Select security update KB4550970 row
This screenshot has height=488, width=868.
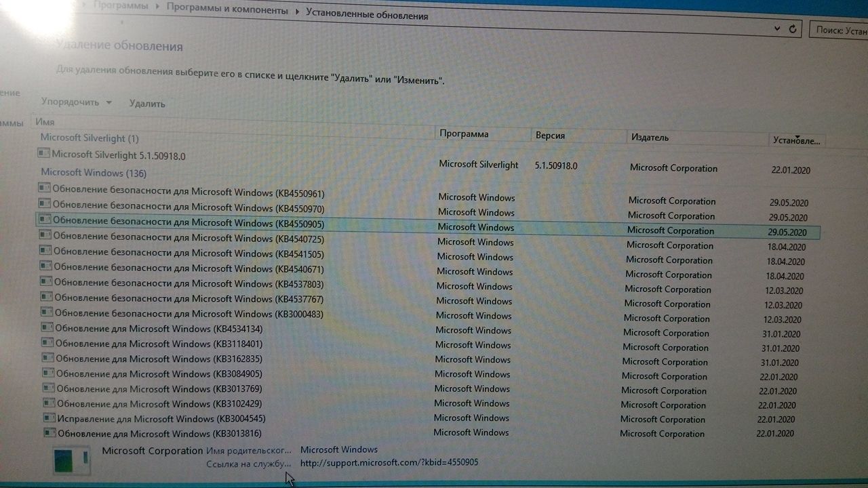click(427, 211)
